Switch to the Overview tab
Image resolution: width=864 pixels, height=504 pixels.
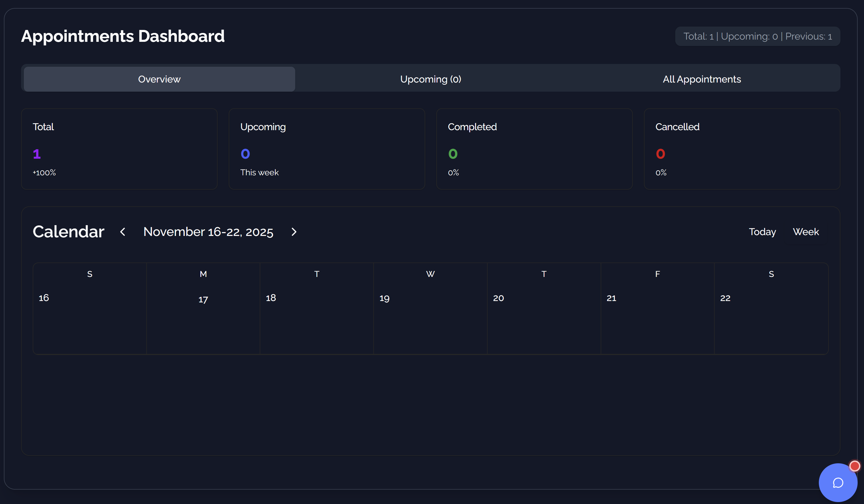(159, 79)
